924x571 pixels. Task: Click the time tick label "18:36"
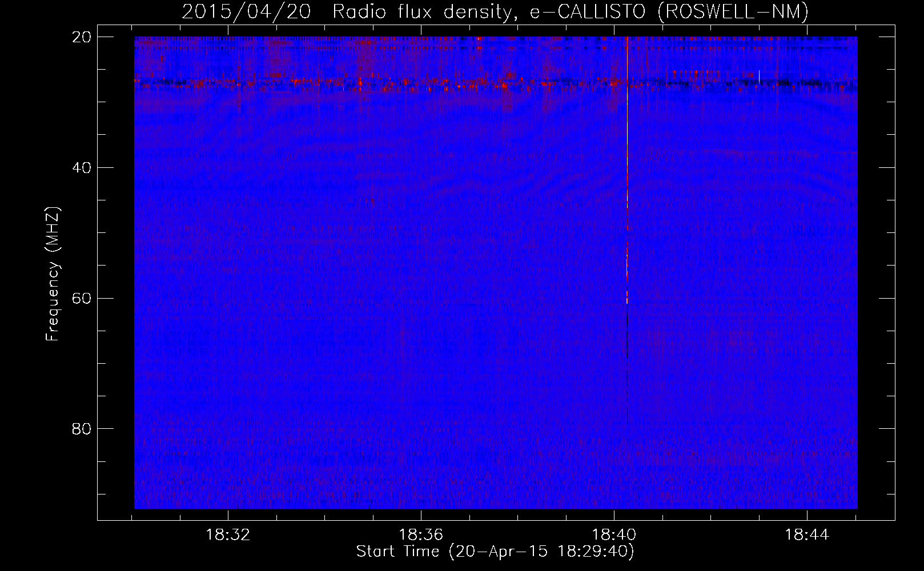[421, 535]
